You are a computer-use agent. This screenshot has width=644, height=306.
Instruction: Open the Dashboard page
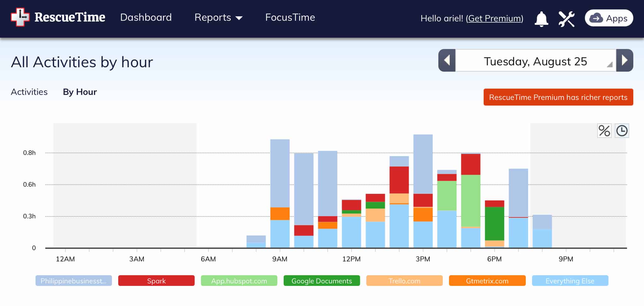(x=146, y=17)
